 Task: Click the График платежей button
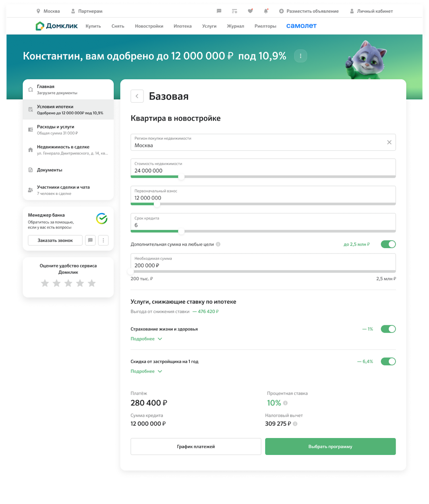196,446
